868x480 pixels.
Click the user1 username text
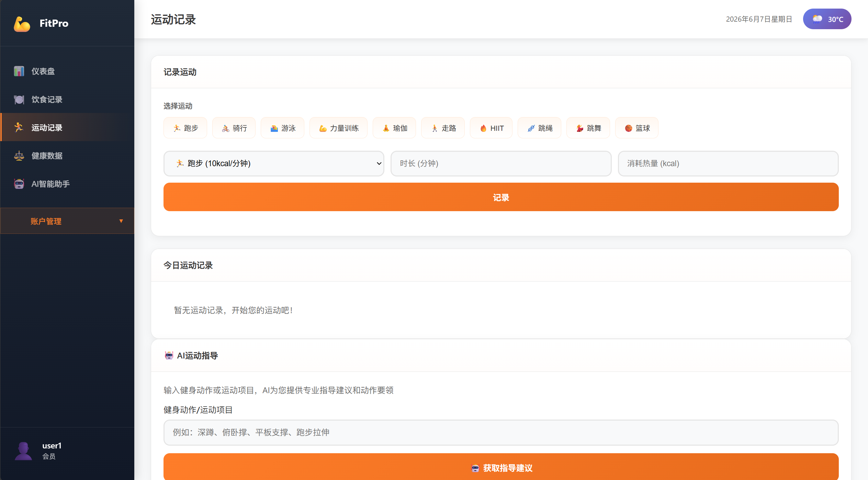click(52, 446)
